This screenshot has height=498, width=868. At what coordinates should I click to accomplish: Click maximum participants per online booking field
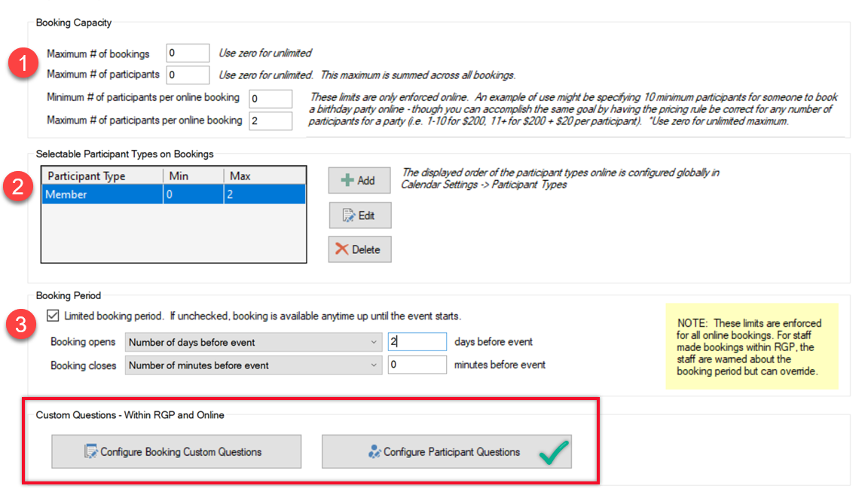click(x=270, y=121)
